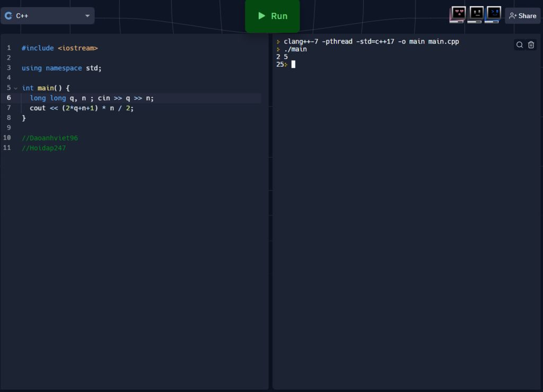The width and height of the screenshot is (543, 392).
Task: Open the Share dialog
Action: tap(522, 16)
